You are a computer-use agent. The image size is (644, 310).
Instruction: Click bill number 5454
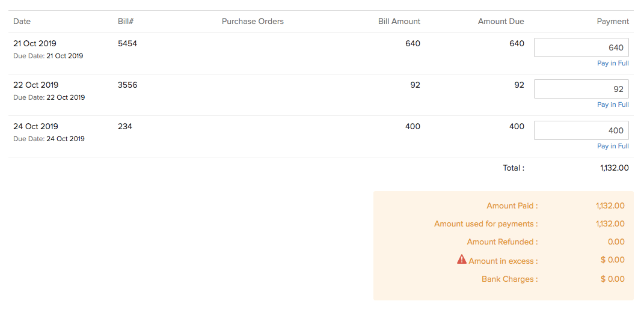point(127,43)
